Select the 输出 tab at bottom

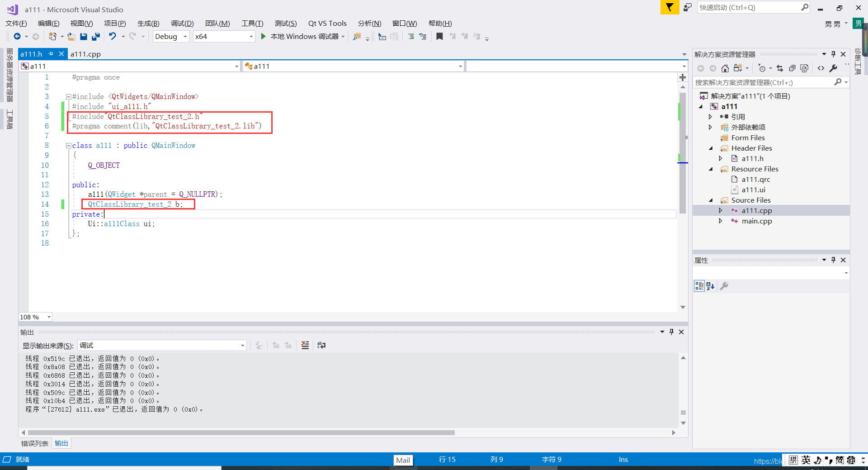tap(61, 443)
